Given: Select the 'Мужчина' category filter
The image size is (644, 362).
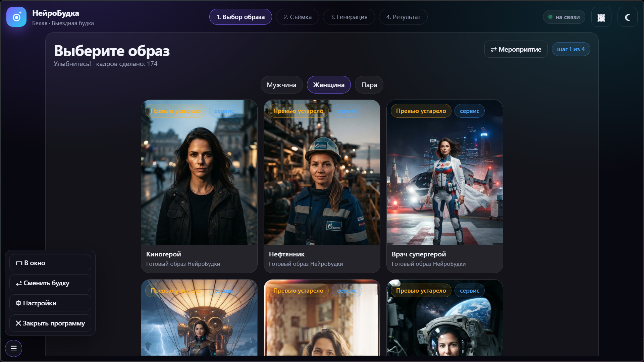Looking at the screenshot, I should [x=281, y=85].
